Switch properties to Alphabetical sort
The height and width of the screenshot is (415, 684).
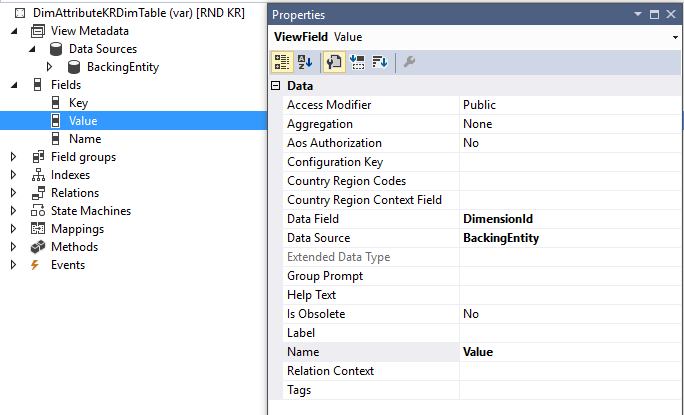(x=305, y=62)
